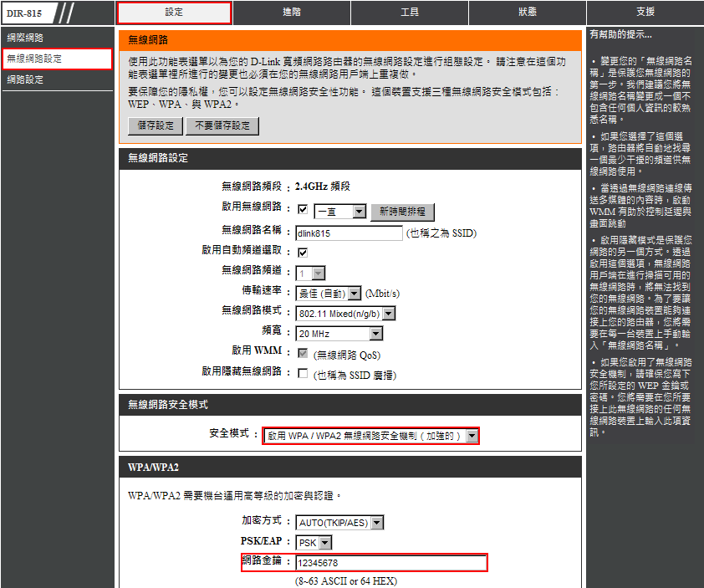Toggle the 啟用無線網路 checkbox

pyautogui.click(x=303, y=210)
